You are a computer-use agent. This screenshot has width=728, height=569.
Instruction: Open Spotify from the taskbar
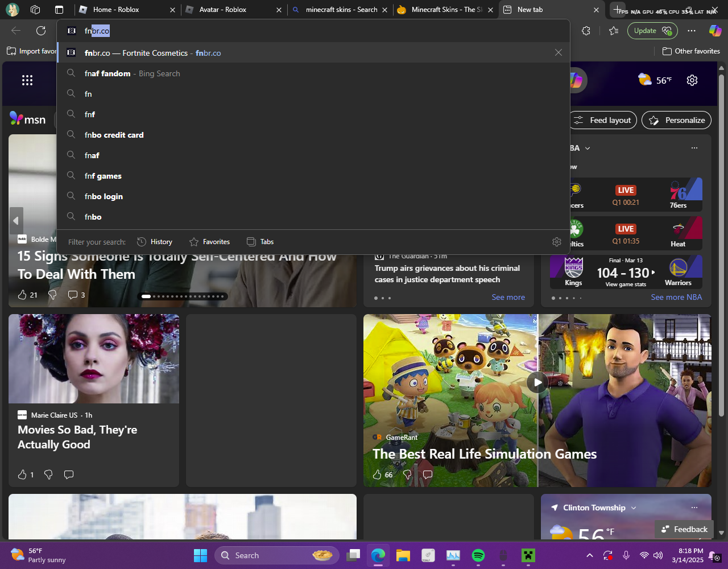pos(478,555)
